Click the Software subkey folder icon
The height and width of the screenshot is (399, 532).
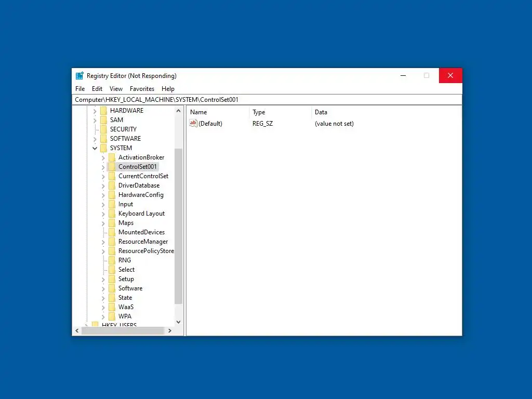tap(112, 288)
